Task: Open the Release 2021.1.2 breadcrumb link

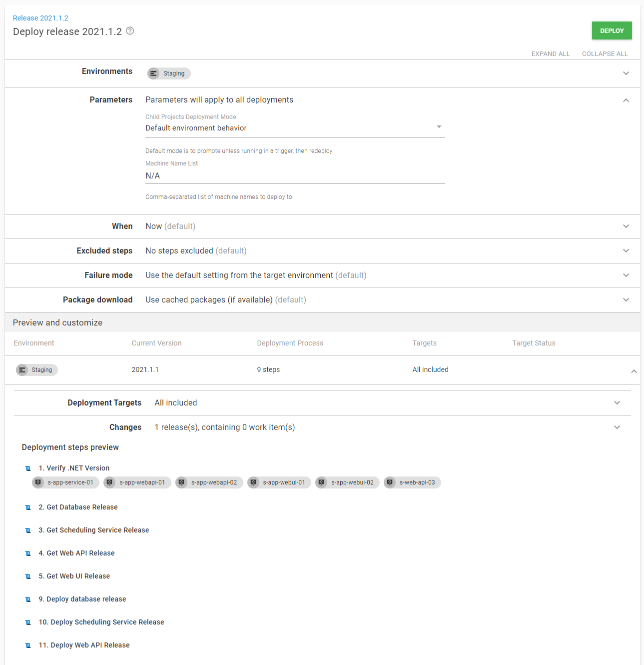Action: point(40,17)
